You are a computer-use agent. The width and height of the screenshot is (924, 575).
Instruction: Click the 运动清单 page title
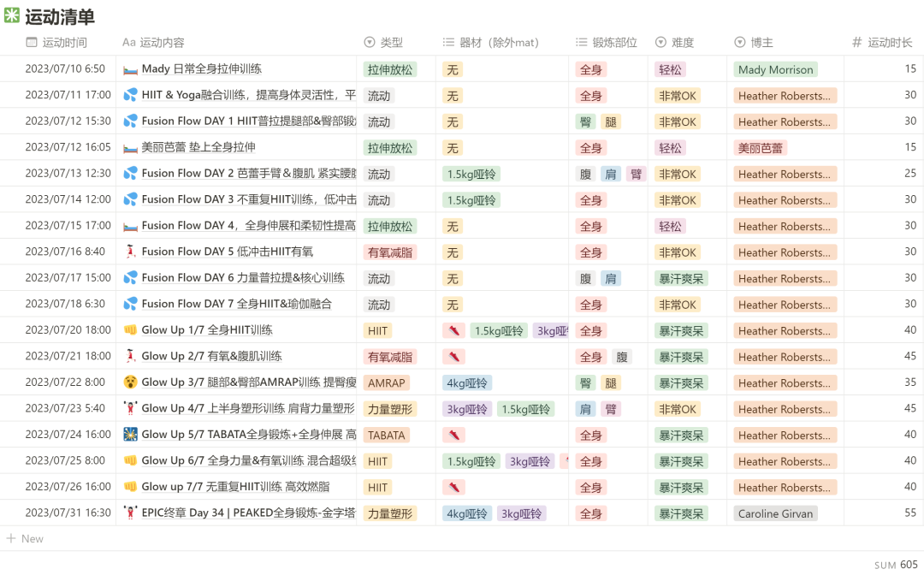[x=60, y=16]
